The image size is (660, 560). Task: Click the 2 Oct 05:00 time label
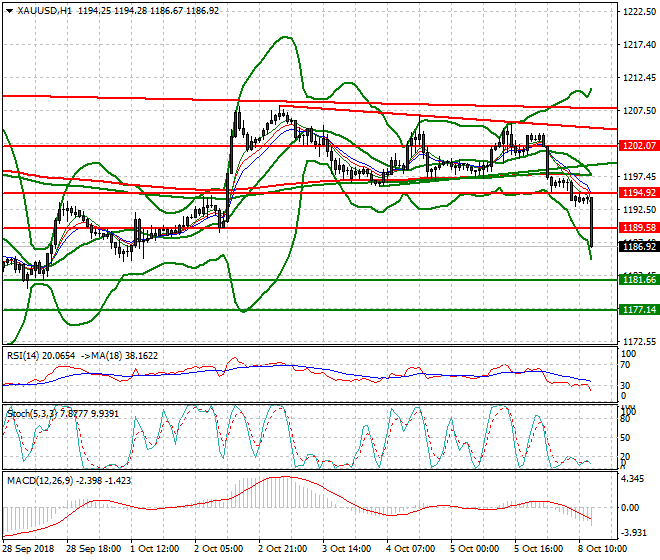pos(218,549)
